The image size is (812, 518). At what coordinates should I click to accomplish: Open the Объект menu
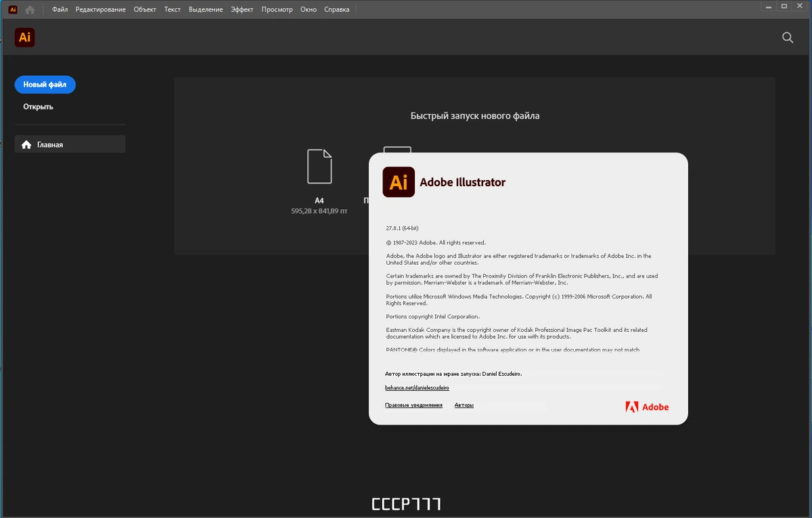(145, 9)
